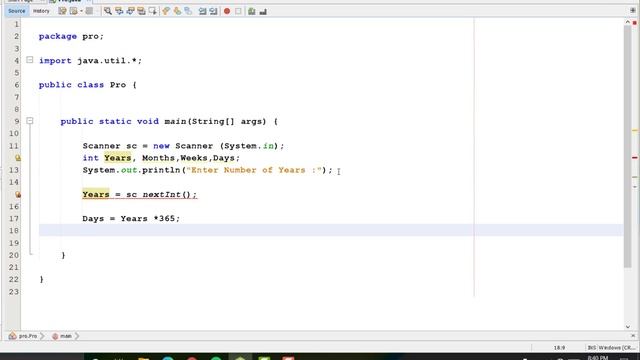Click the Find Next Occurrence icon

click(130, 11)
